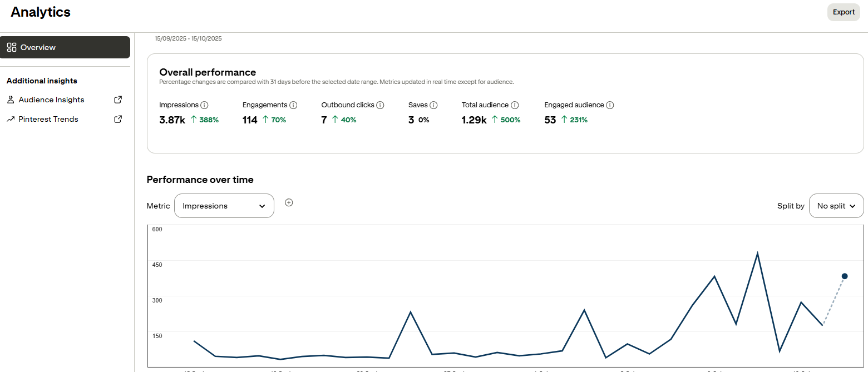Click the info icon beside Engagements
The width and height of the screenshot is (868, 372).
293,105
